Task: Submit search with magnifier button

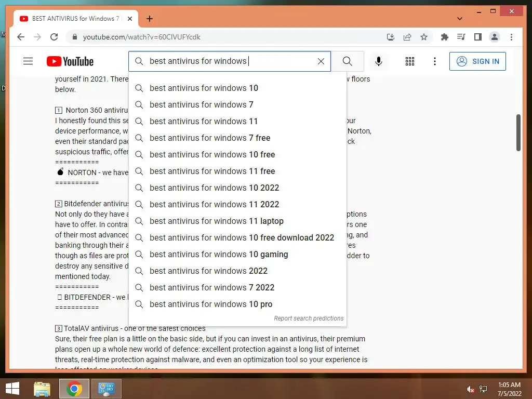Action: (347, 61)
